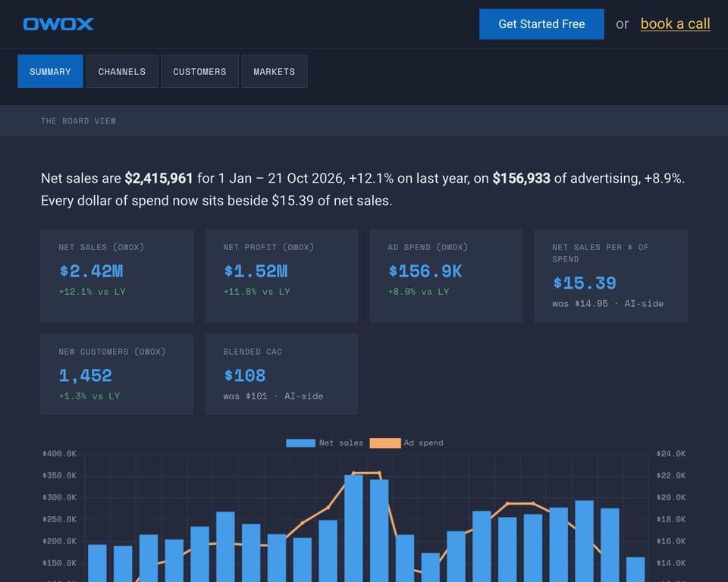728x582 pixels.
Task: Click the +8.9% vs LY text
Action: (419, 292)
